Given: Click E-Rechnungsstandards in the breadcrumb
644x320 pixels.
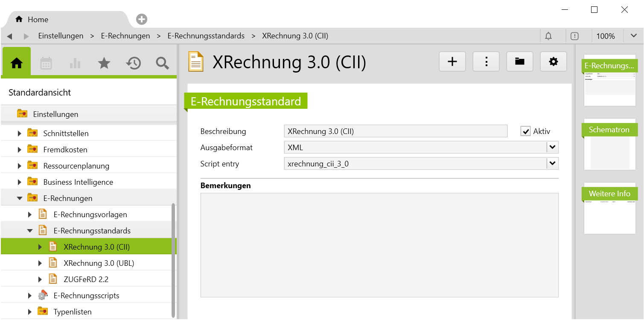Looking at the screenshot, I should 206,36.
